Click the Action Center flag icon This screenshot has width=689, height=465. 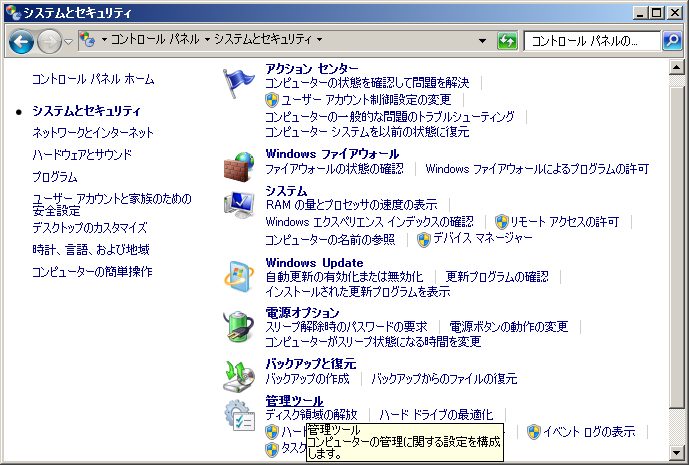pyautogui.click(x=238, y=83)
